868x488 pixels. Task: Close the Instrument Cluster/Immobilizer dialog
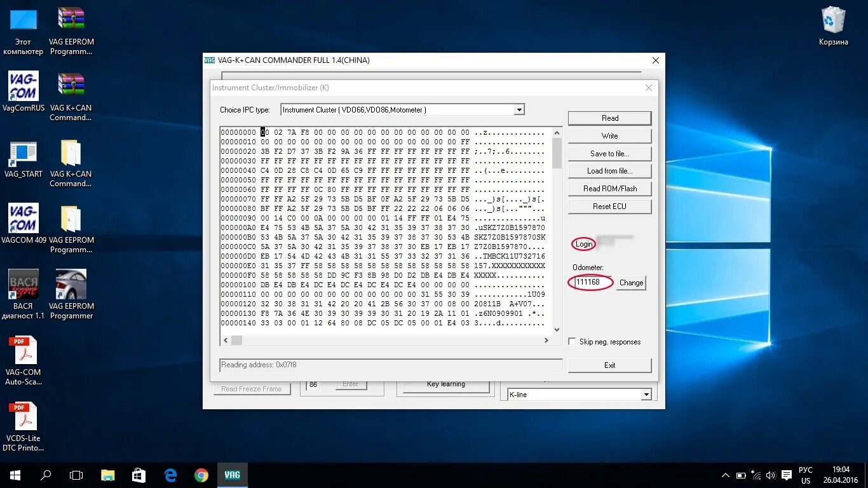click(648, 88)
